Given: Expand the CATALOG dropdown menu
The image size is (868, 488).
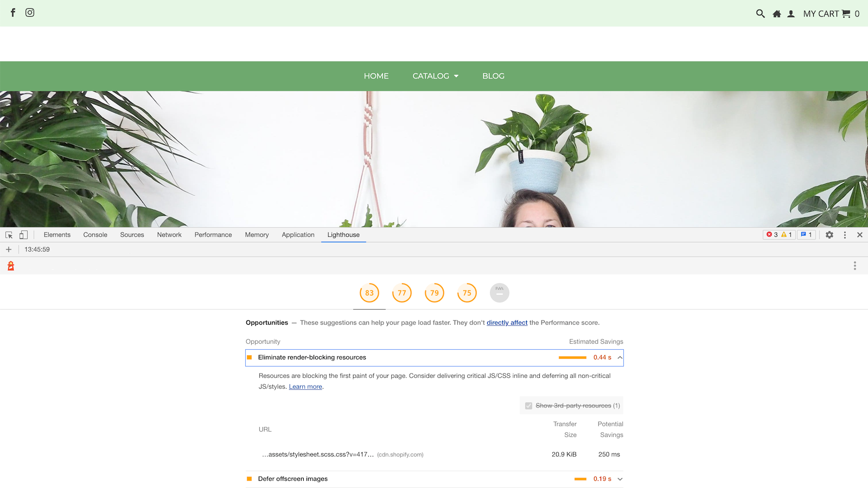Looking at the screenshot, I should point(435,76).
